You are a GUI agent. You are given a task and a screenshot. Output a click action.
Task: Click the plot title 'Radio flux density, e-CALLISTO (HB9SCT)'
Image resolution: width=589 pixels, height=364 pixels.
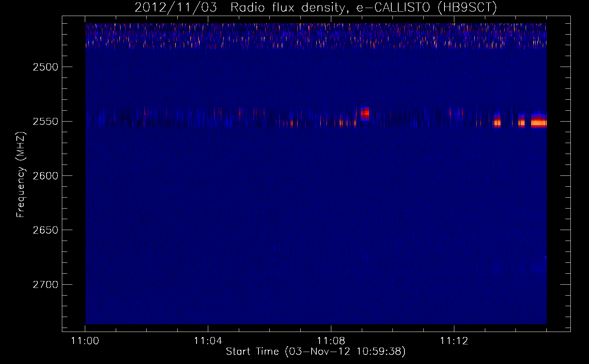click(364, 7)
